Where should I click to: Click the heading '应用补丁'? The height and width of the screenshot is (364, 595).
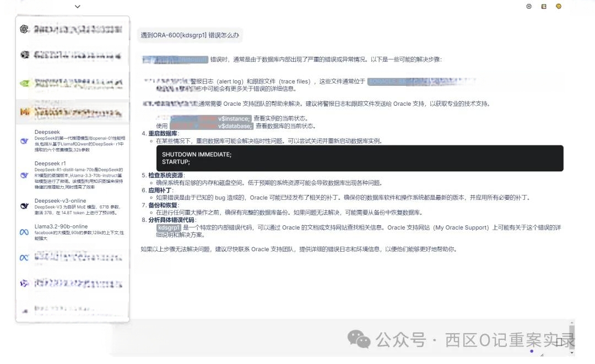click(x=160, y=191)
